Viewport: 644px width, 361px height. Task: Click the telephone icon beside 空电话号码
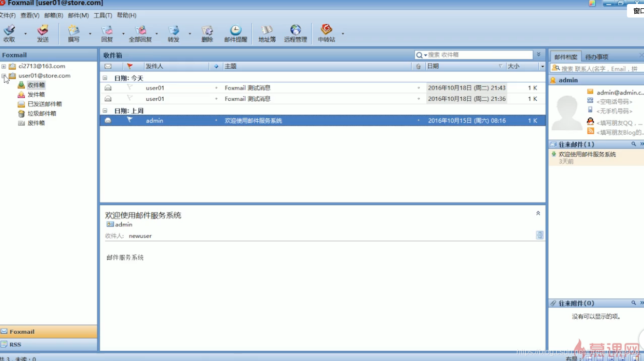[x=590, y=101]
